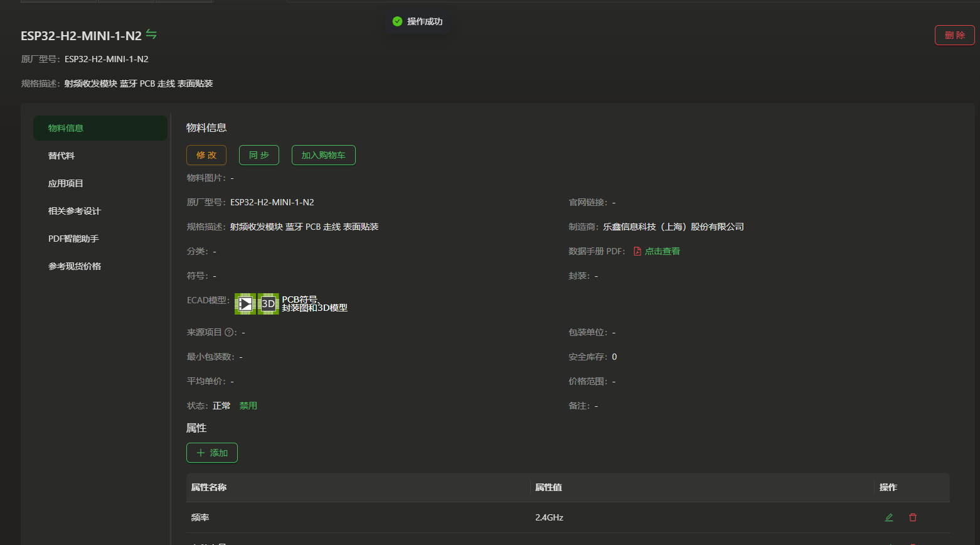This screenshot has height=545, width=980.
Task: Click the 规格描述 text below the page title
Action: pyautogui.click(x=139, y=84)
